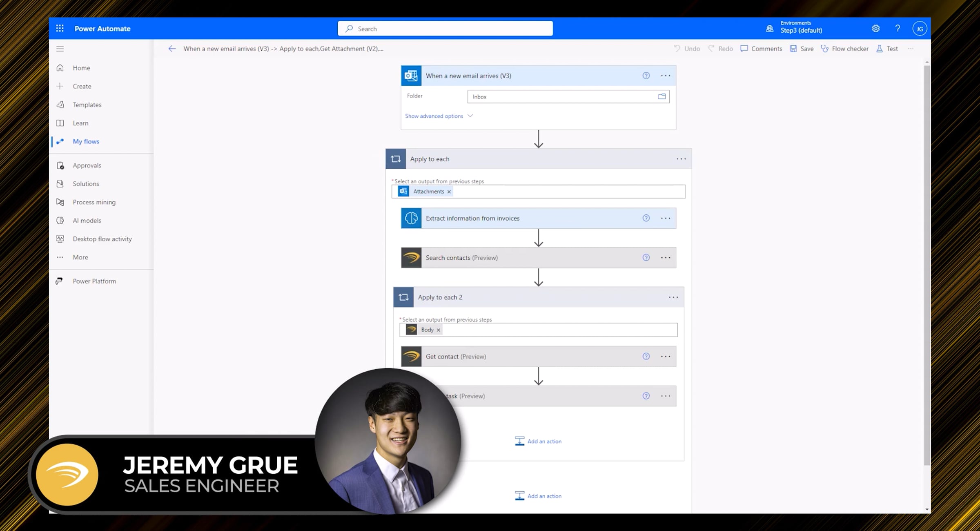980x531 pixels.
Task: Click the Search input box
Action: [445, 29]
